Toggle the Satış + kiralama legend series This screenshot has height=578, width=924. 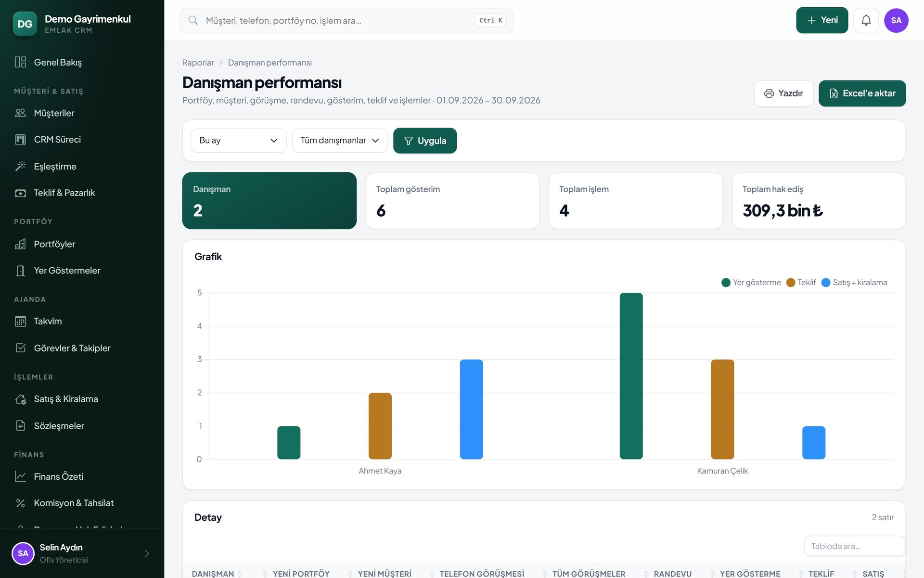854,282
